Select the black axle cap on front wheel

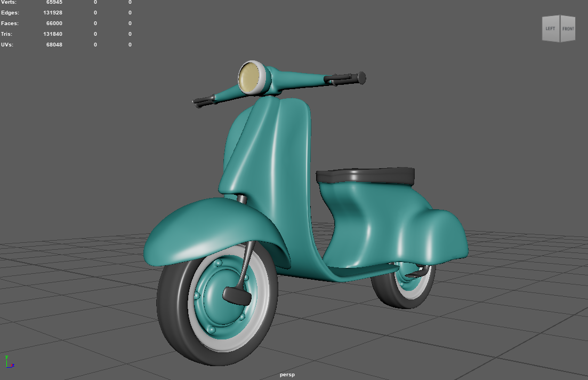[x=237, y=296]
